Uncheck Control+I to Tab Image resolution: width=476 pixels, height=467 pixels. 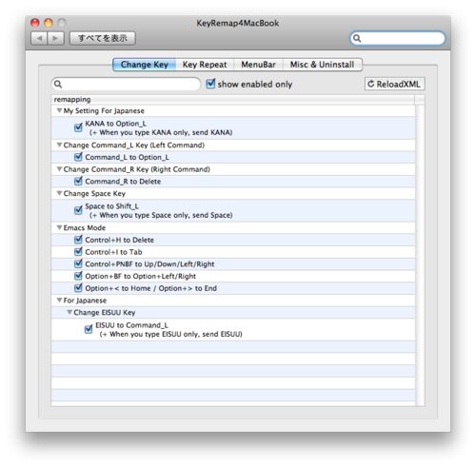(78, 251)
